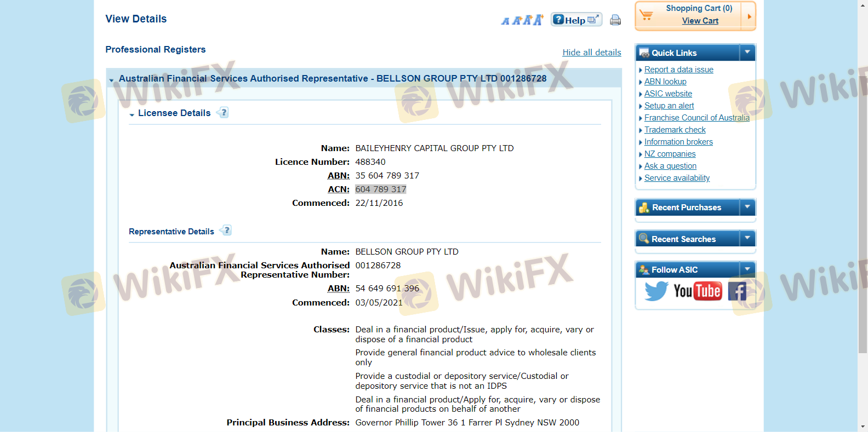Click the Professional Registers heading
Image resolution: width=868 pixels, height=432 pixels.
(156, 50)
